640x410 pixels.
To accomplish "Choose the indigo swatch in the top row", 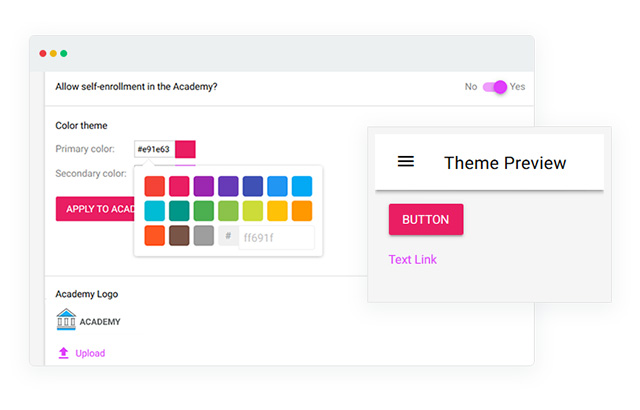I will coord(253,186).
